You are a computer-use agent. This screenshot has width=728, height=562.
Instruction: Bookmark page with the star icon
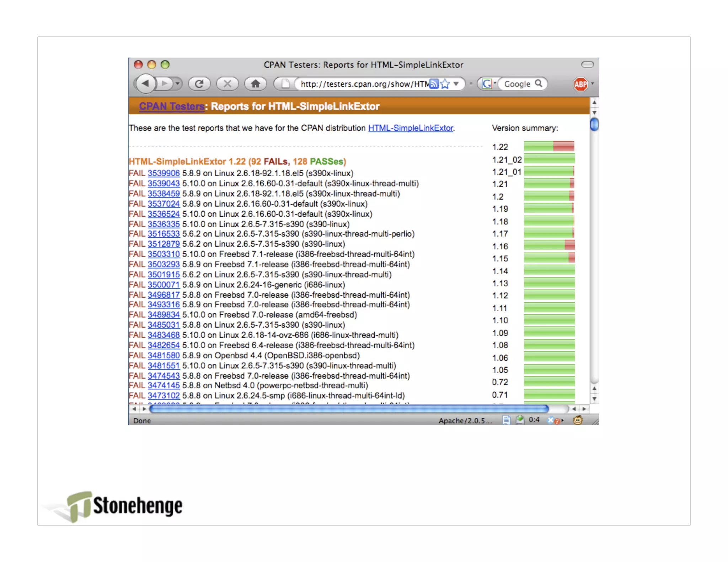pyautogui.click(x=445, y=84)
